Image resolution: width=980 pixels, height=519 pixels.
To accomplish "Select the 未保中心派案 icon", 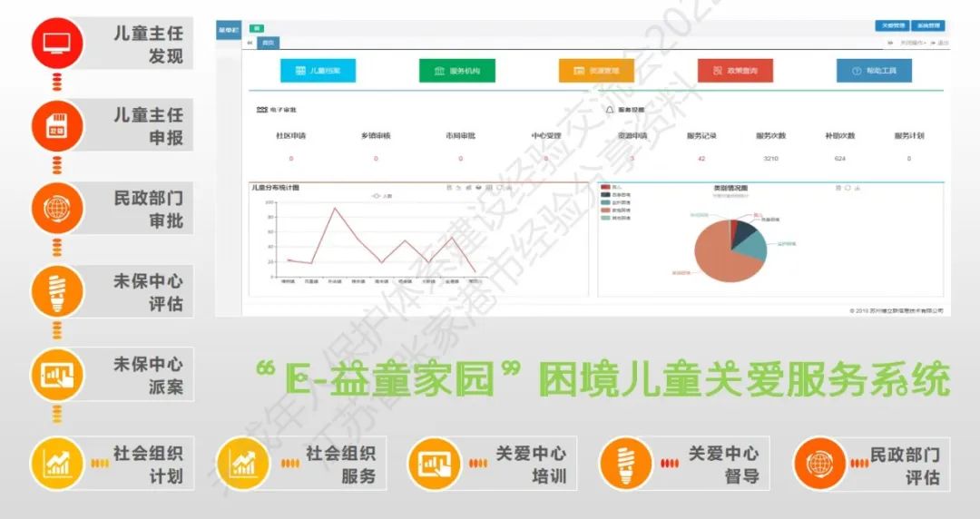I will pos(57,375).
